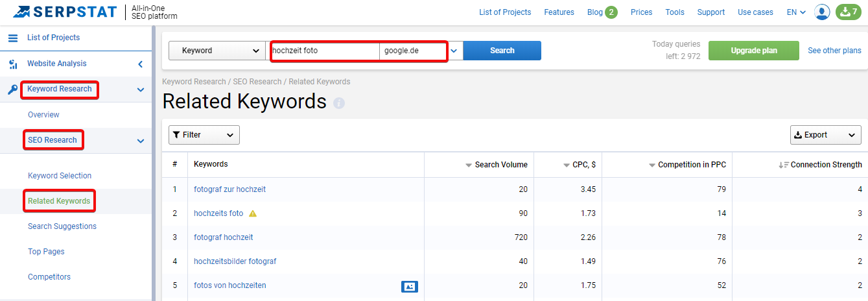This screenshot has width=868, height=301.
Task: Open Search Suggestions in the sidebar
Action: click(62, 226)
